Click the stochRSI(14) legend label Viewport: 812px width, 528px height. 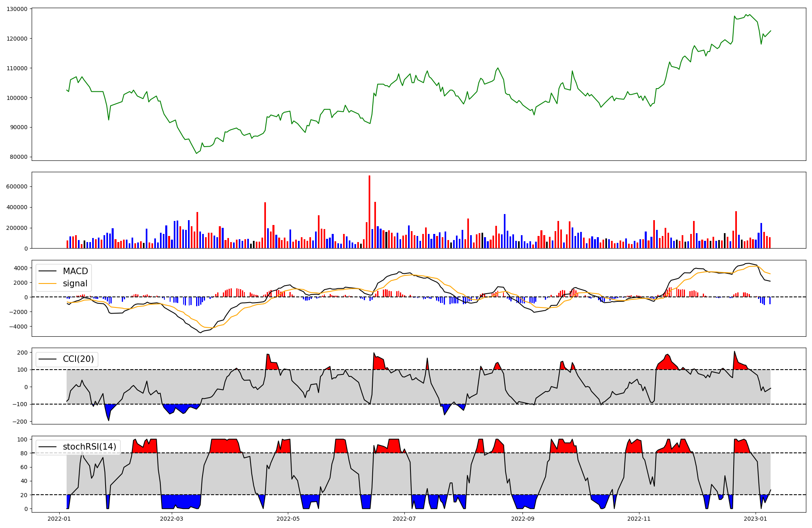89,447
